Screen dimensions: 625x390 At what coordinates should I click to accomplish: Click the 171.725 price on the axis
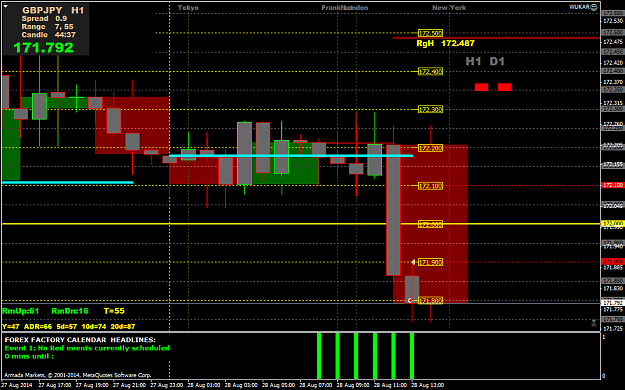[x=613, y=328]
